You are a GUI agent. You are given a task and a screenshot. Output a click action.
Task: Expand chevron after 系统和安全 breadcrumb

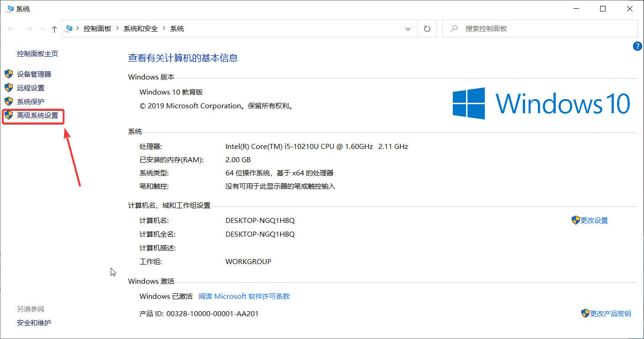[x=164, y=28]
